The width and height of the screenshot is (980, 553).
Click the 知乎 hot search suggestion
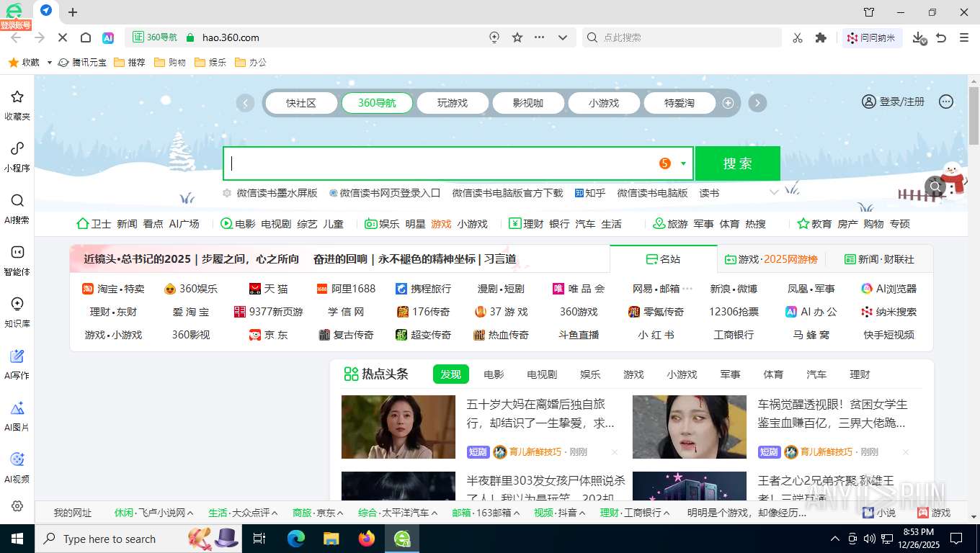[x=589, y=193]
